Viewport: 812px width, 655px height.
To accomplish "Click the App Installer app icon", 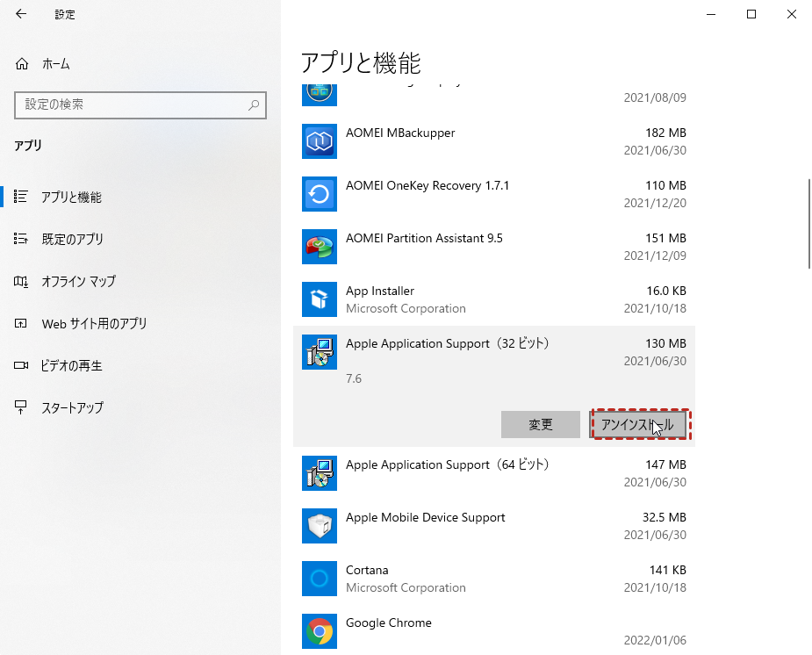I will pos(320,299).
